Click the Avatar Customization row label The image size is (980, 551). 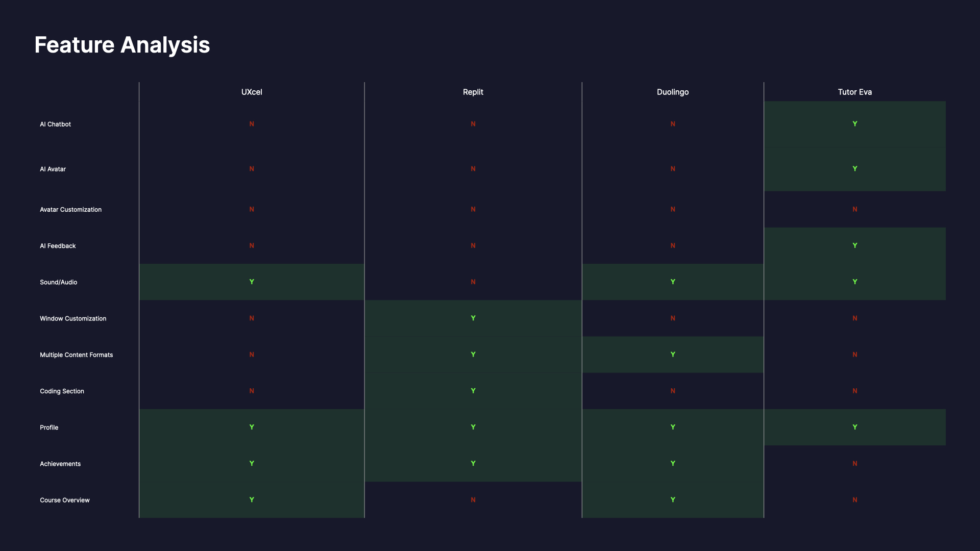click(70, 209)
